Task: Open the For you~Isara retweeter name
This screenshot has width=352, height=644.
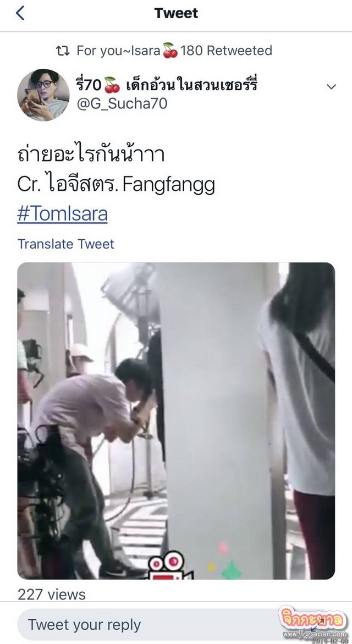Action: point(118,51)
